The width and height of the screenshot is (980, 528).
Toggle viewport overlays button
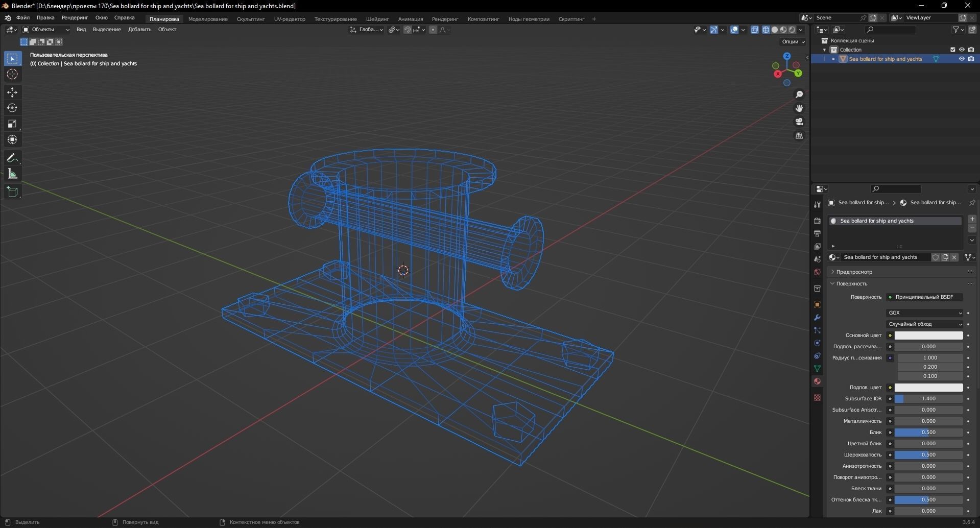point(734,30)
